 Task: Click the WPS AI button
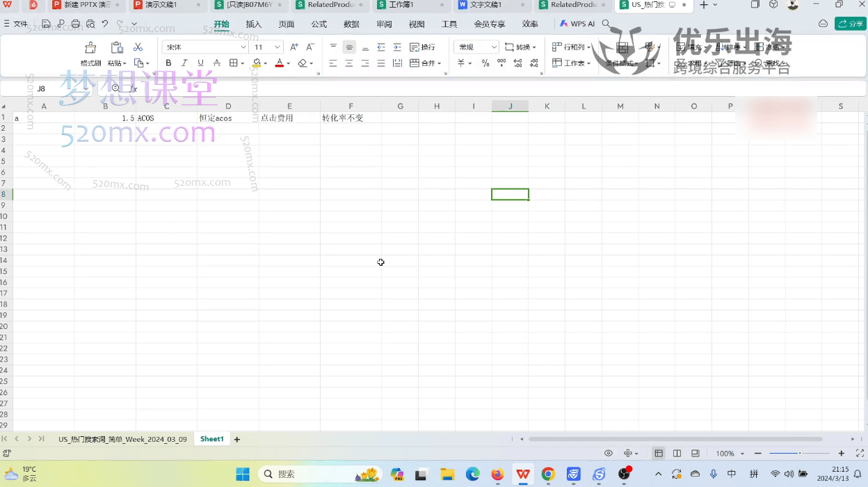[577, 24]
